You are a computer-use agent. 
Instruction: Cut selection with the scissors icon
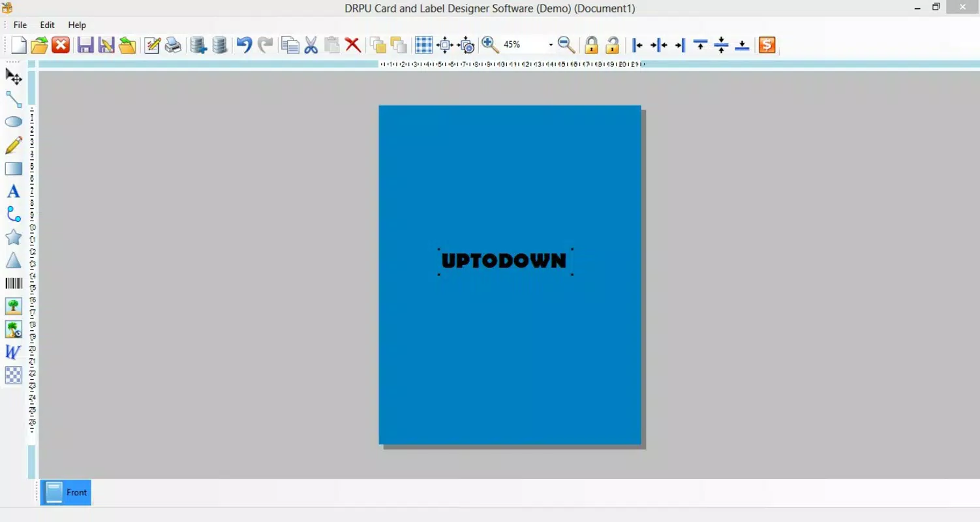pyautogui.click(x=311, y=45)
